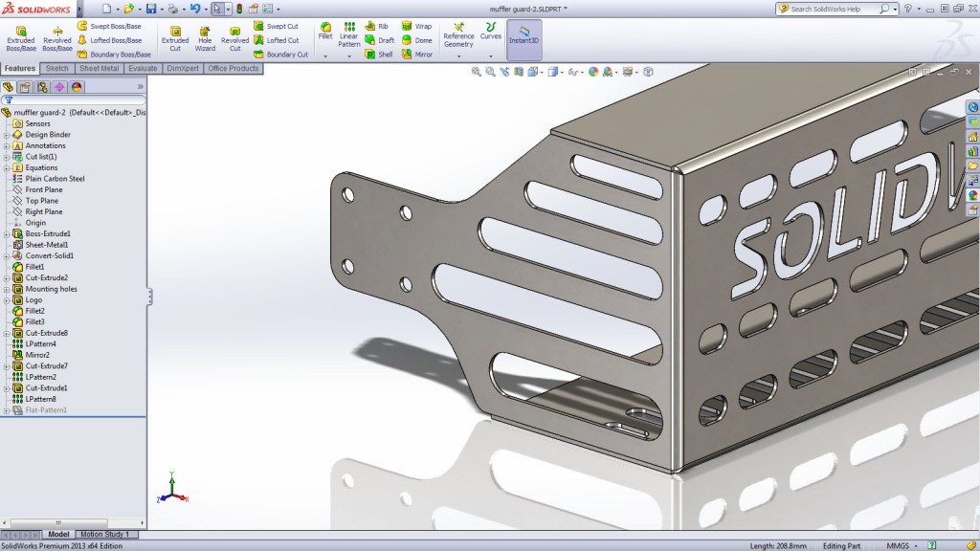980x551 pixels.
Task: Open SolidWorks Resources home icon in task pane
Action: pos(972,136)
